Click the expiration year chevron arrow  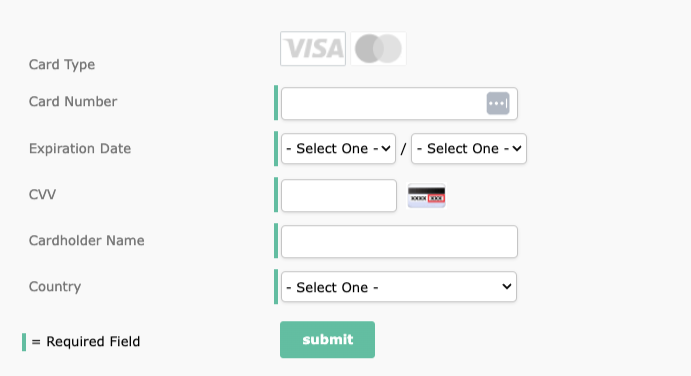pos(517,149)
